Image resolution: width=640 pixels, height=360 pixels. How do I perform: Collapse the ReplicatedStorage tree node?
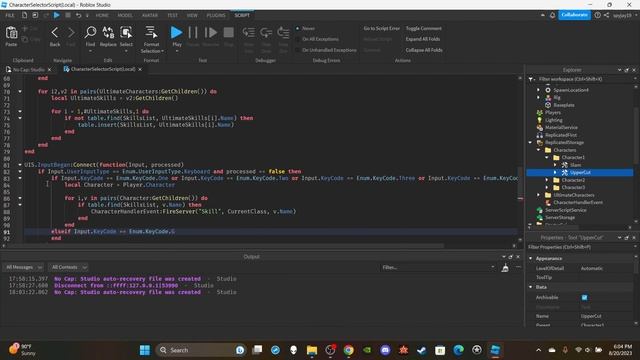pos(530,142)
